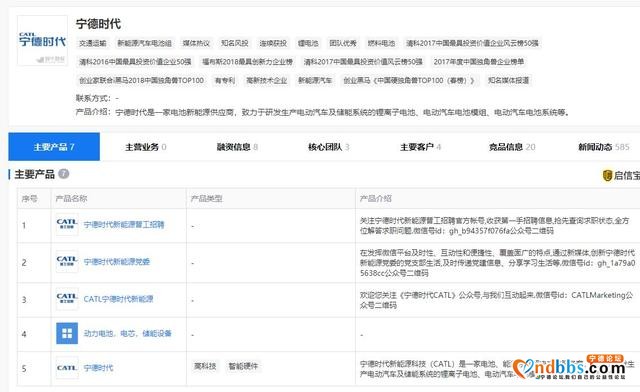Click the 启信宝 shield icon
640x392 pixels.
[x=607, y=176]
